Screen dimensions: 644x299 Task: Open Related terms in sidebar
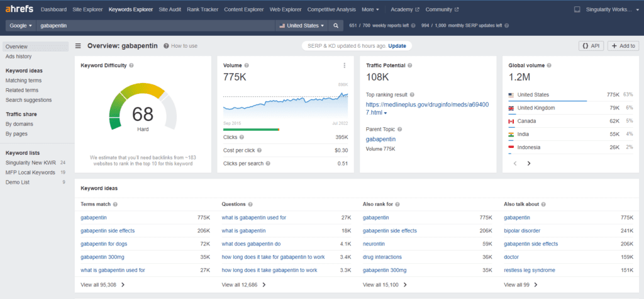[22, 90]
